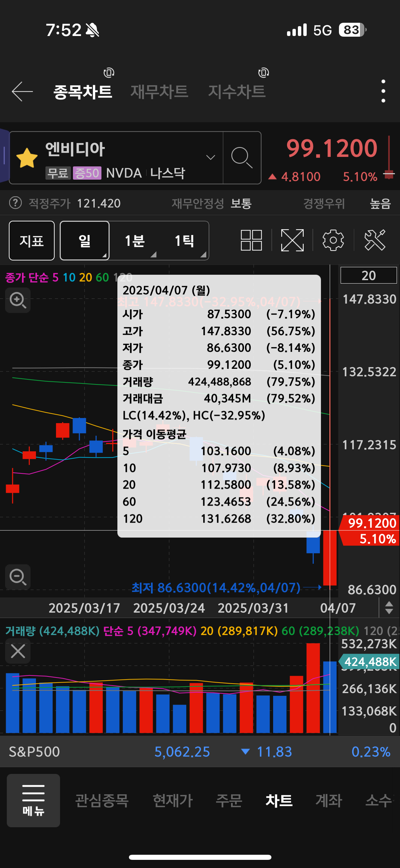Screen dimensions: 400x868
Task: Edit the candle count field showing 20
Action: tap(368, 275)
